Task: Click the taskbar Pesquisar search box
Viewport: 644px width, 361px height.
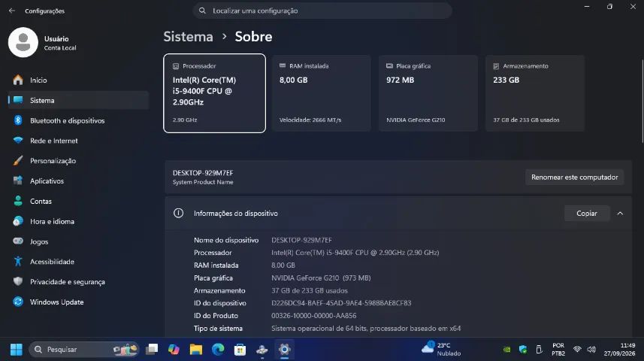Action: tap(84, 350)
